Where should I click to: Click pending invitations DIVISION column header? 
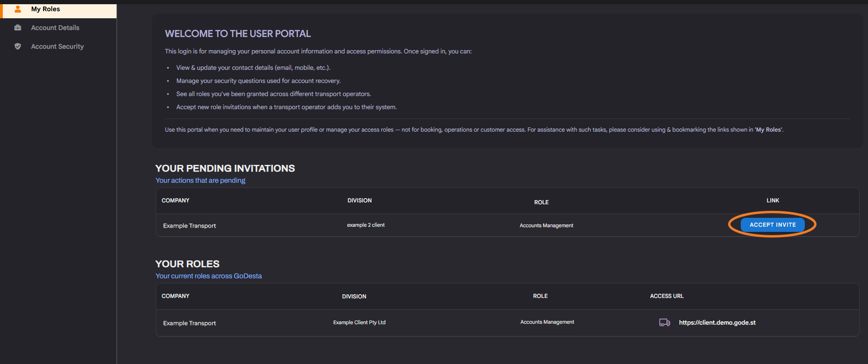359,201
